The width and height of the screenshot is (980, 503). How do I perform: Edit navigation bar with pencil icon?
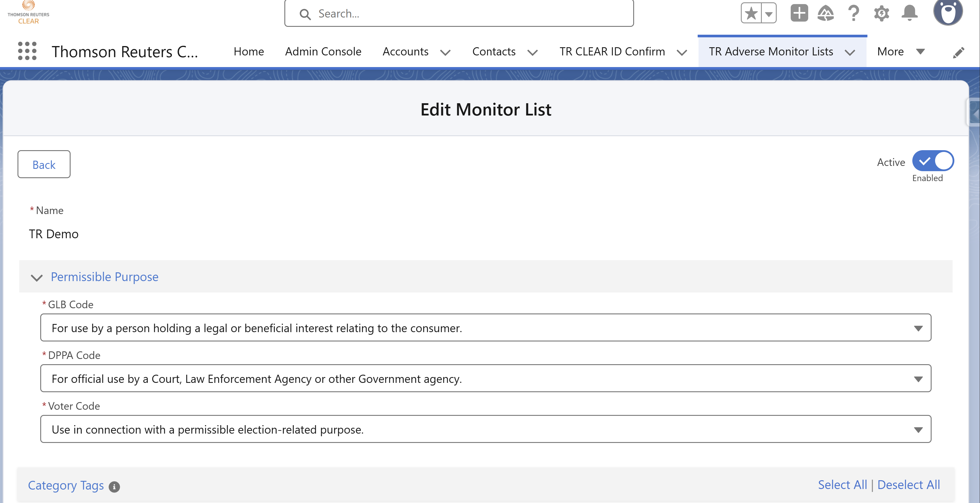coord(958,52)
